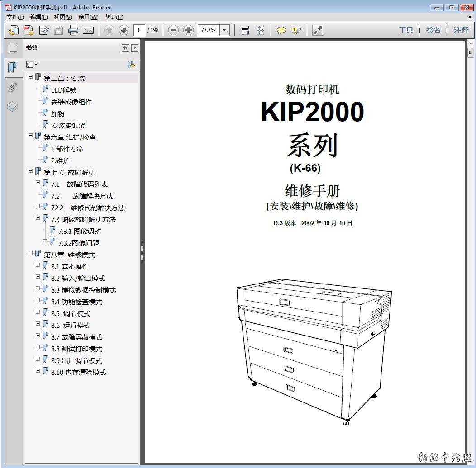Image resolution: width=476 pixels, height=468 pixels.
Task: Expand the 7.3.2图像问题 bookmark
Action: click(x=45, y=241)
